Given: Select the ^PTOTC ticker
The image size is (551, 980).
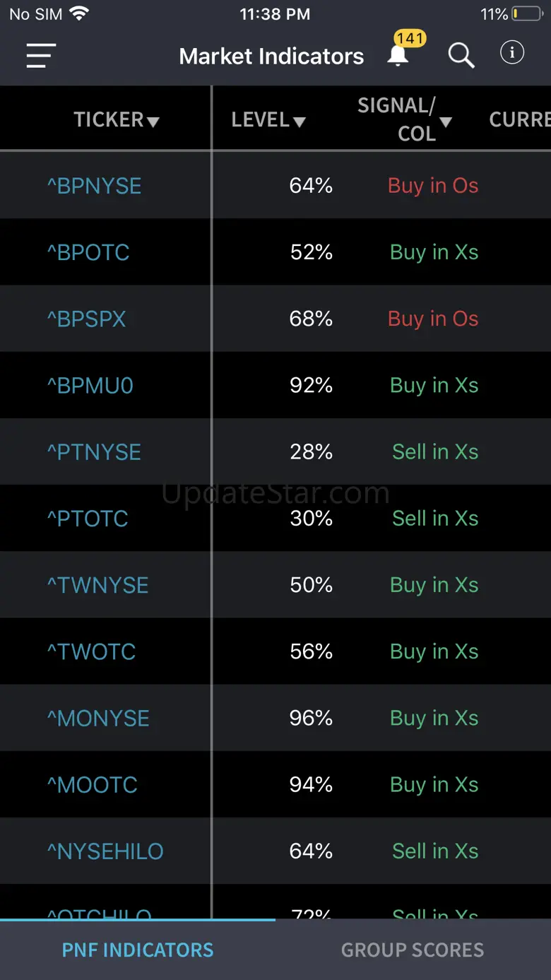Looking at the screenshot, I should pyautogui.click(x=88, y=519).
